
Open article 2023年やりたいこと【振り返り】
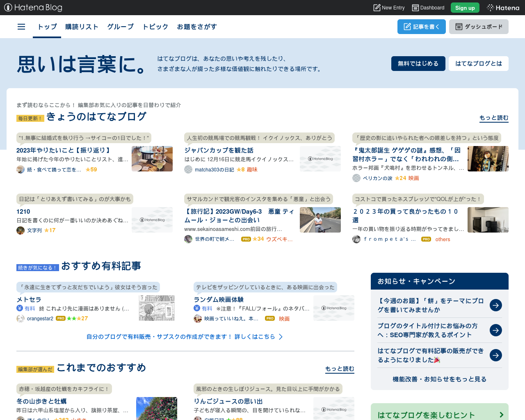[x=64, y=150]
